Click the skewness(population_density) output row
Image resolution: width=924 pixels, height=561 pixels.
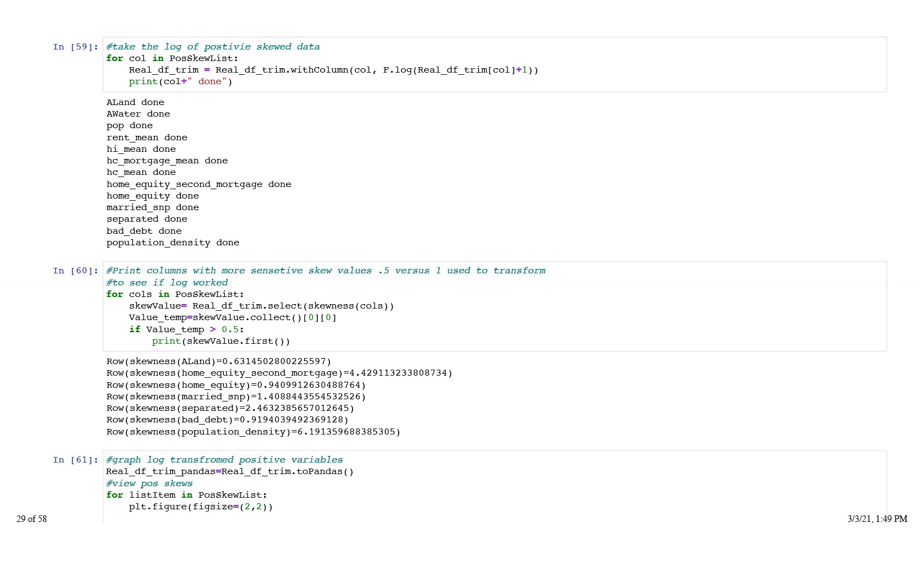pos(253,432)
